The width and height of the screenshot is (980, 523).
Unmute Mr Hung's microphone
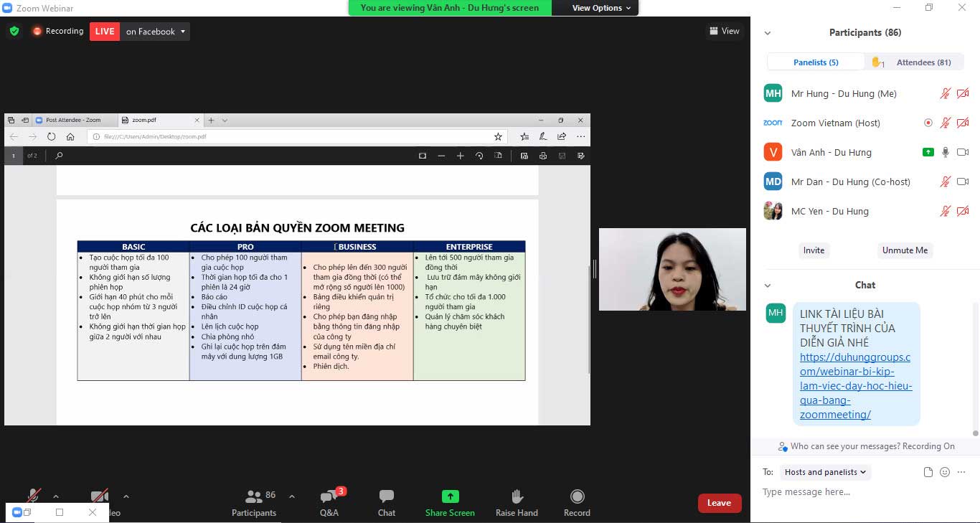pyautogui.click(x=946, y=93)
